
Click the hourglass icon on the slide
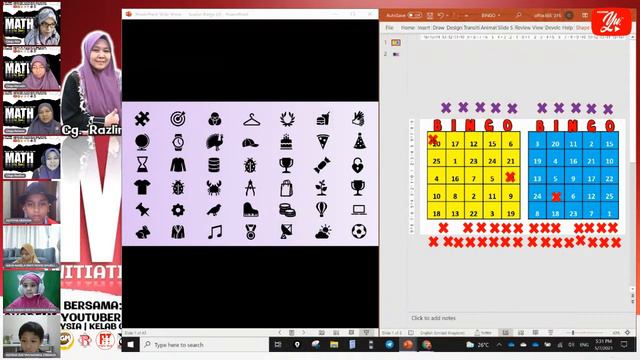pyautogui.click(x=142, y=165)
